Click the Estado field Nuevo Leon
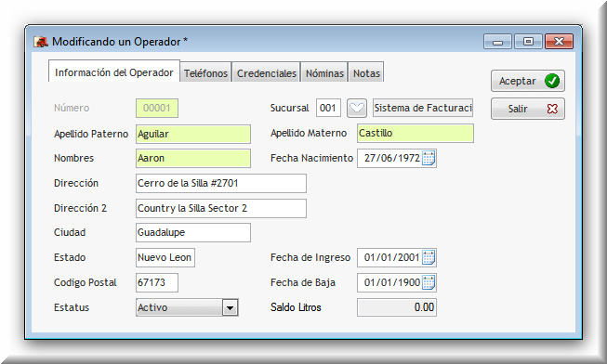607x364 pixels. tap(165, 257)
